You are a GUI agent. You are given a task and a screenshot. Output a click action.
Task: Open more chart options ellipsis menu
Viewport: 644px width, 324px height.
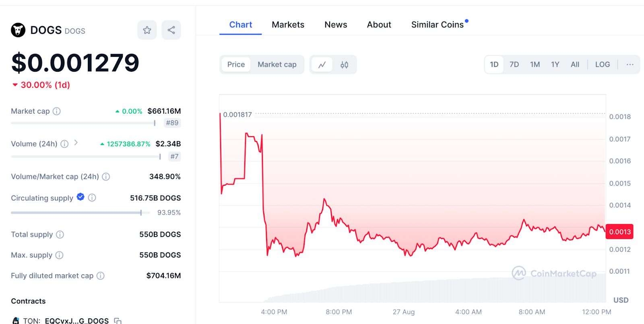630,64
